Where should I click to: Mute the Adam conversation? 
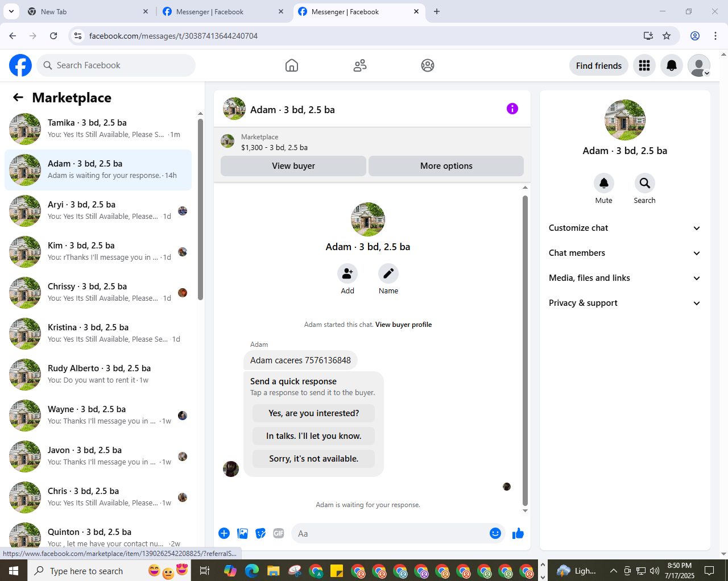(x=604, y=183)
